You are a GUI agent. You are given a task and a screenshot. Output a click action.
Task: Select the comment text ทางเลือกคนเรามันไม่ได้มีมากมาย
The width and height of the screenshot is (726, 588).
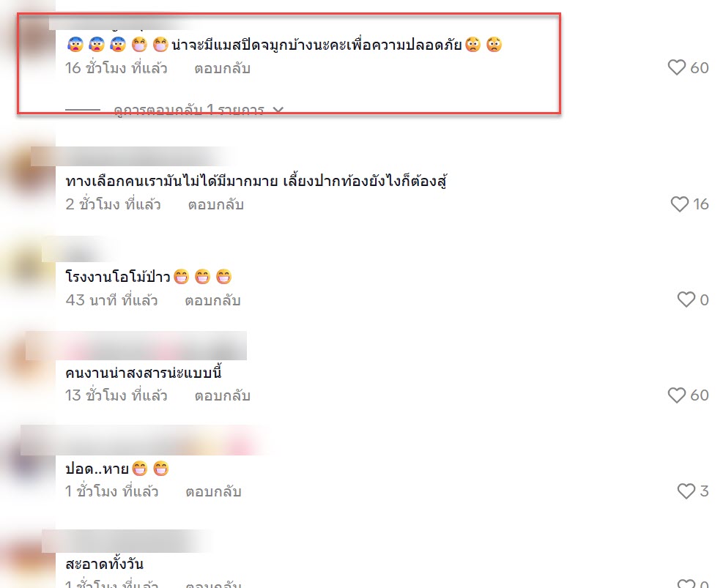[x=171, y=181]
